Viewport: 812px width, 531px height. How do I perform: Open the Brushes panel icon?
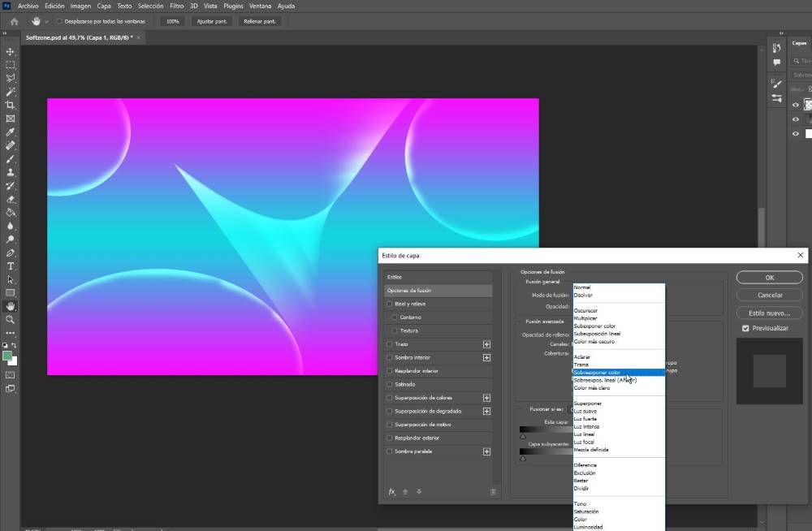click(x=776, y=98)
